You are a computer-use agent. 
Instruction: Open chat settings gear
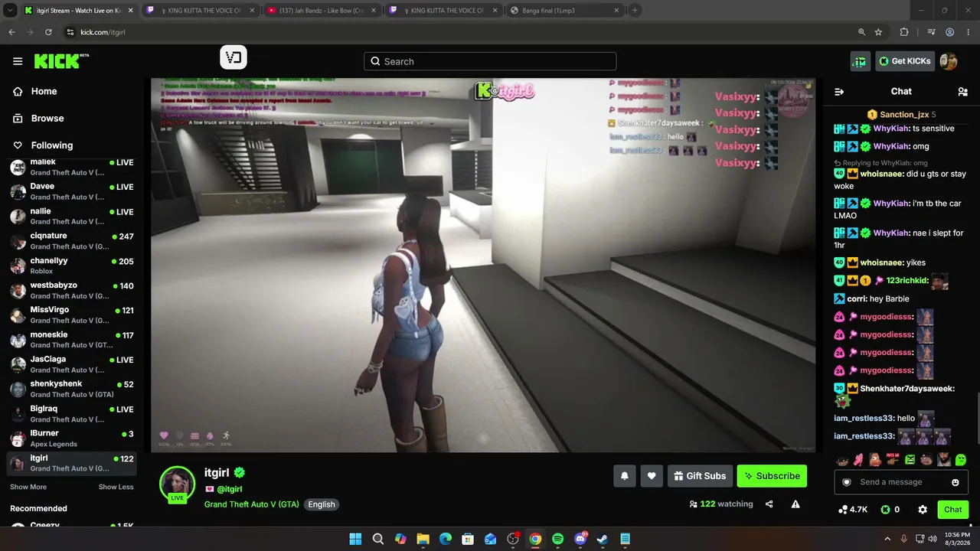923,510
